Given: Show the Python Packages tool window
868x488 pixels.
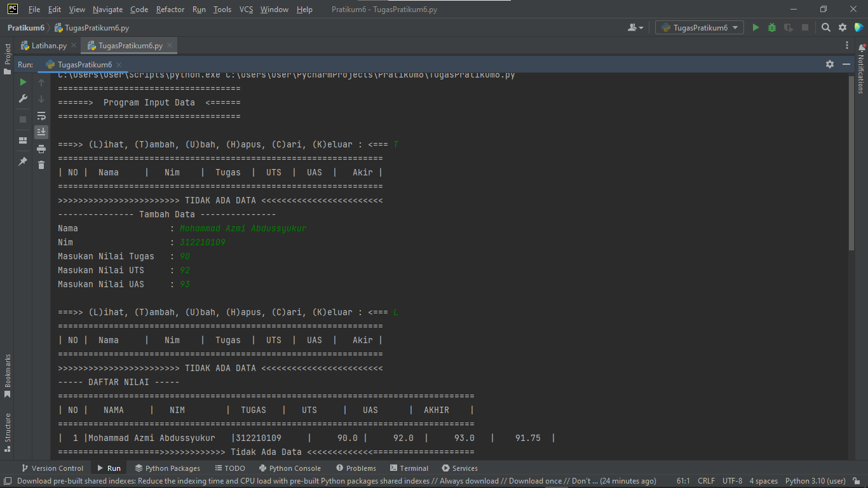Looking at the screenshot, I should tap(167, 468).
